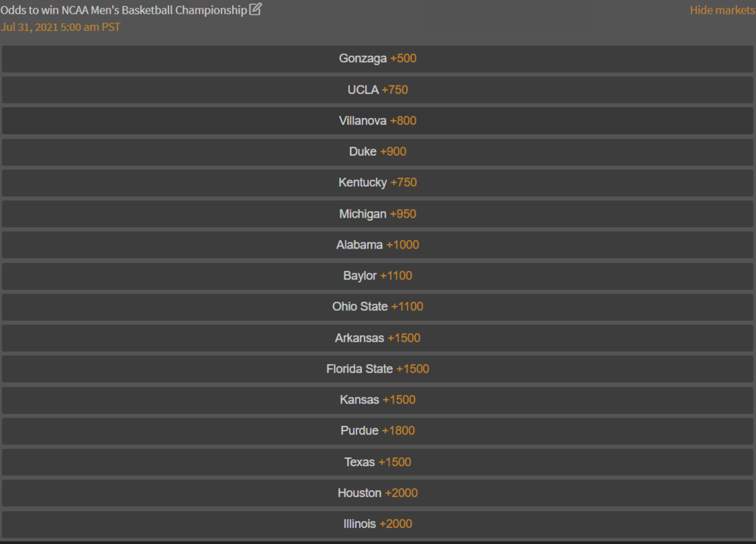
Task: Choose the Villanova +800 bet
Action: pos(377,121)
